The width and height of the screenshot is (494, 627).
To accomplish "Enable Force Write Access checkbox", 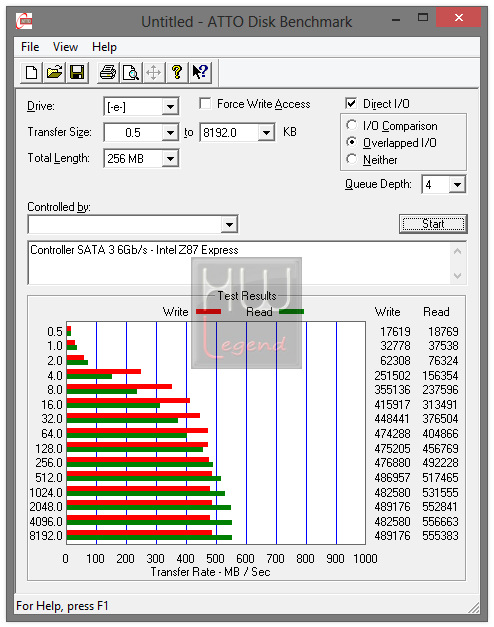I will click(x=206, y=104).
